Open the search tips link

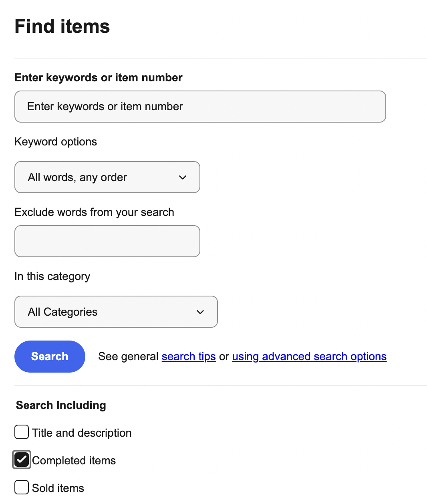point(189,357)
